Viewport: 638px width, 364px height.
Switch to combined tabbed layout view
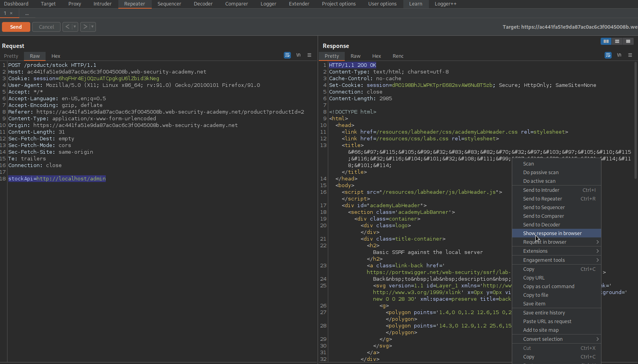pos(628,41)
